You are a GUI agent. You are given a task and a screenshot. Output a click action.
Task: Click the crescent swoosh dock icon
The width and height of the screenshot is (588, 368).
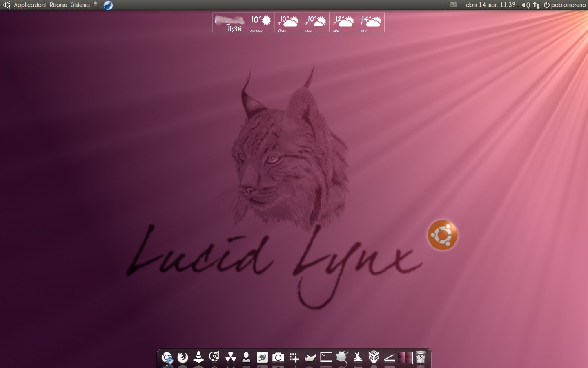(x=310, y=358)
